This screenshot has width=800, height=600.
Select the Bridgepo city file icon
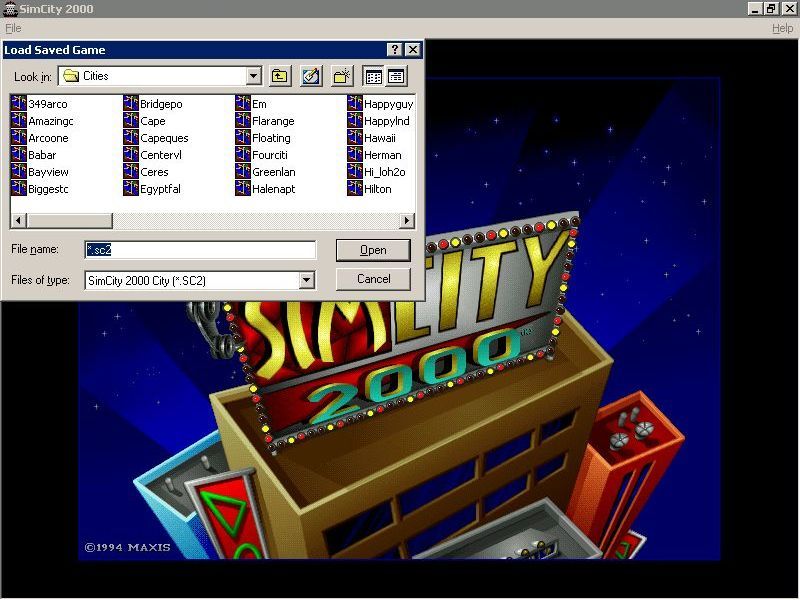(131, 104)
